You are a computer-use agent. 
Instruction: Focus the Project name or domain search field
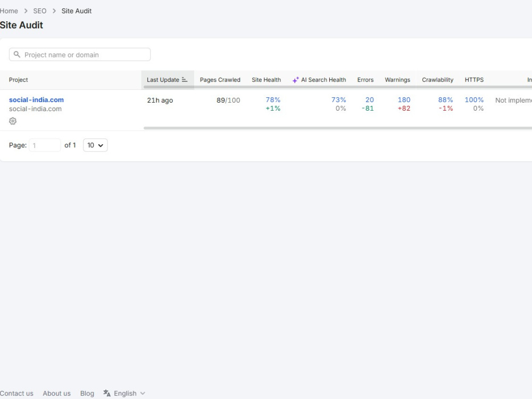(x=80, y=55)
